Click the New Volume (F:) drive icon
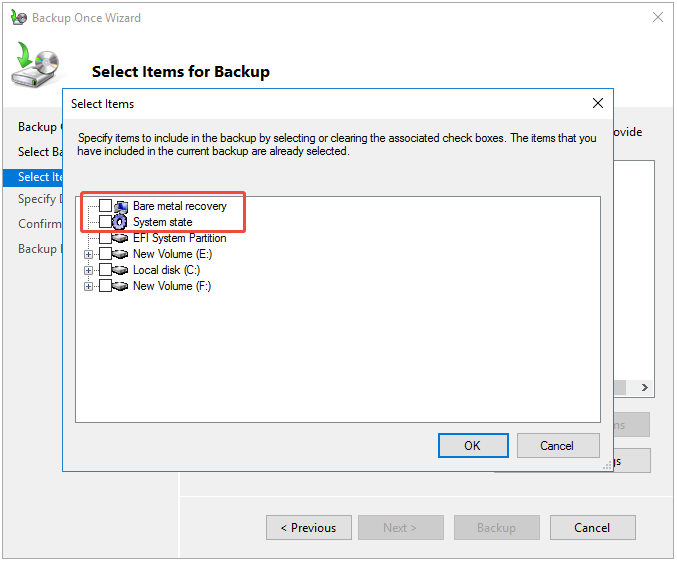The image size is (677, 562). coord(121,286)
